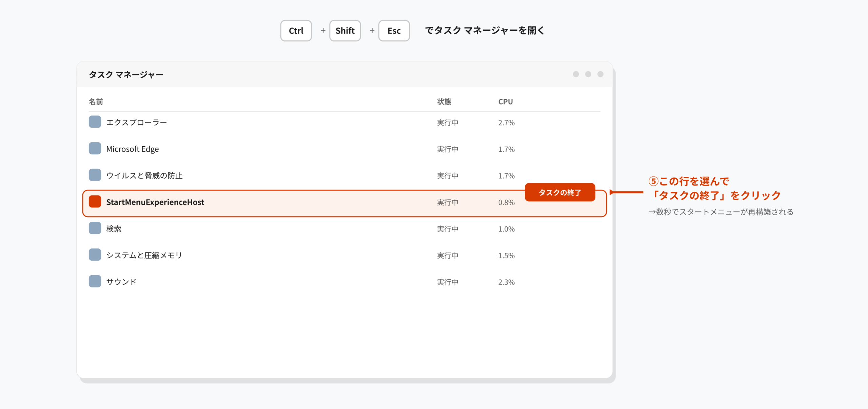Click the サウンド process icon
This screenshot has width=868, height=409.
coord(95,281)
